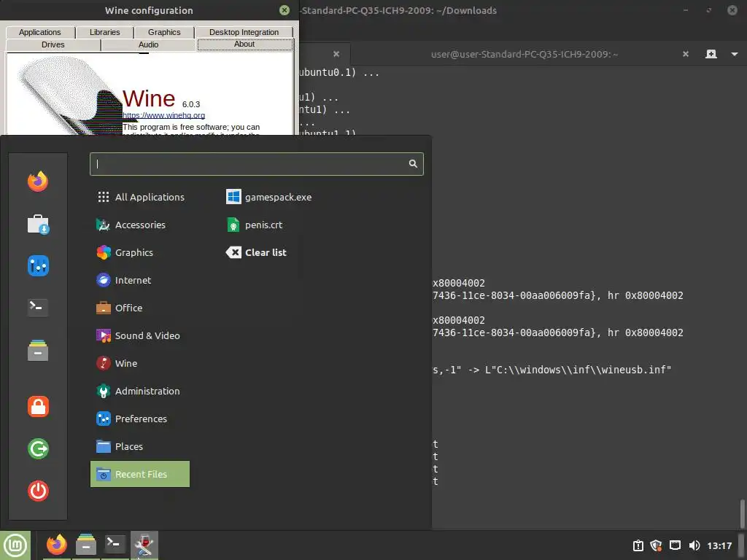Open the Internet category

[140, 280]
